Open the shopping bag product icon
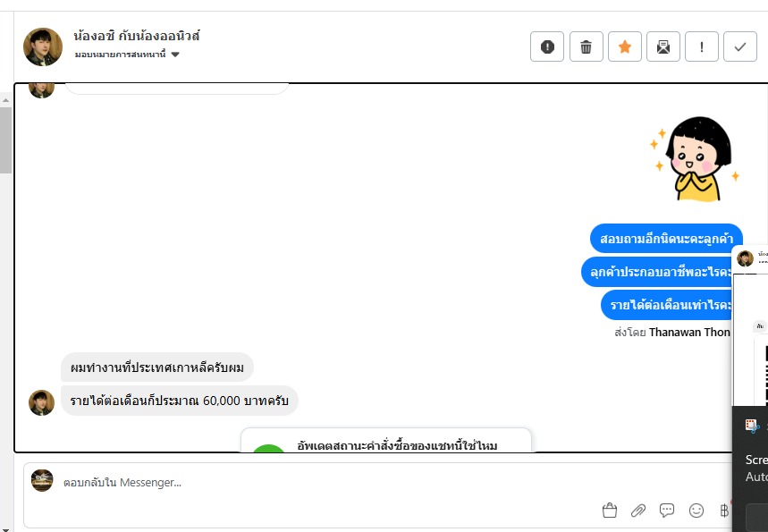This screenshot has height=532, width=768. tap(610, 511)
